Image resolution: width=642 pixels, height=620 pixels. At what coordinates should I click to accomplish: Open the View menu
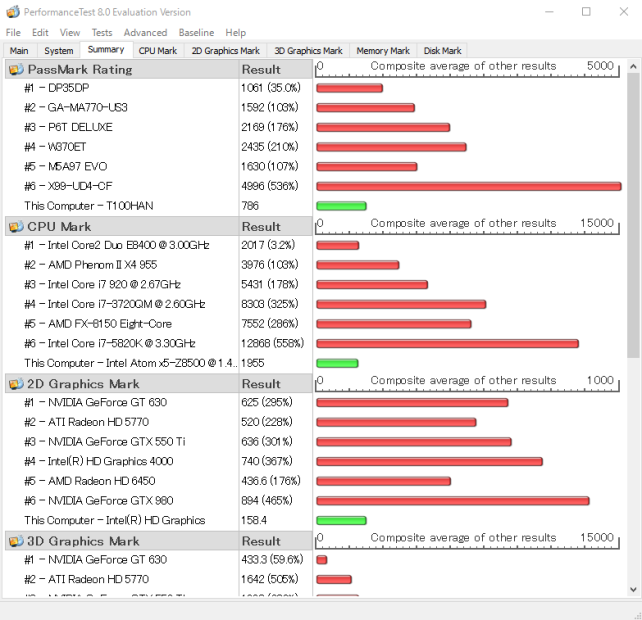coord(70,33)
